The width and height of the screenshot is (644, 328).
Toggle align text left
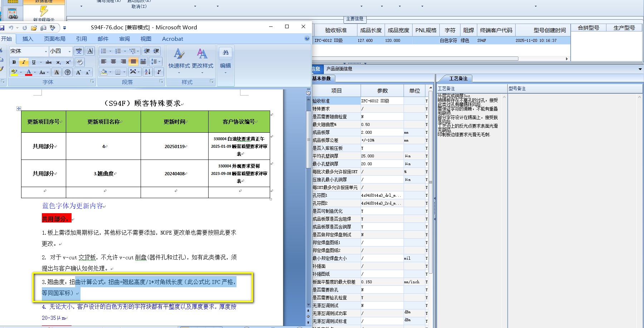104,62
